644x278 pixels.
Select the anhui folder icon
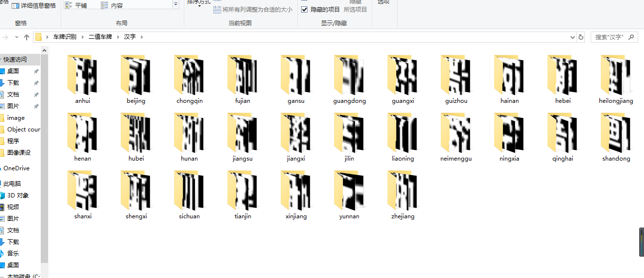[x=82, y=75]
